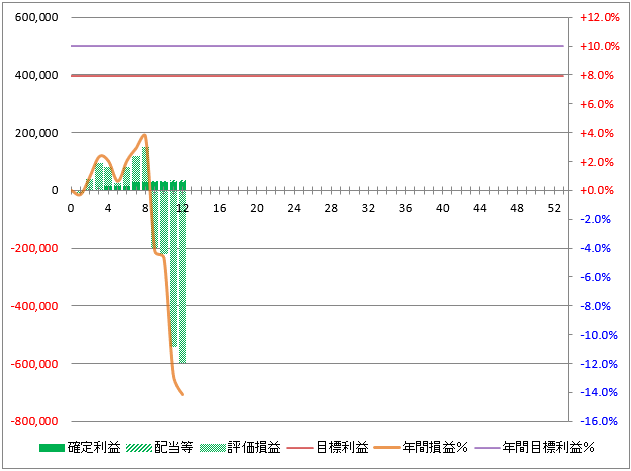
Task: Click the orange curve peak near week 8
Action: 144,135
